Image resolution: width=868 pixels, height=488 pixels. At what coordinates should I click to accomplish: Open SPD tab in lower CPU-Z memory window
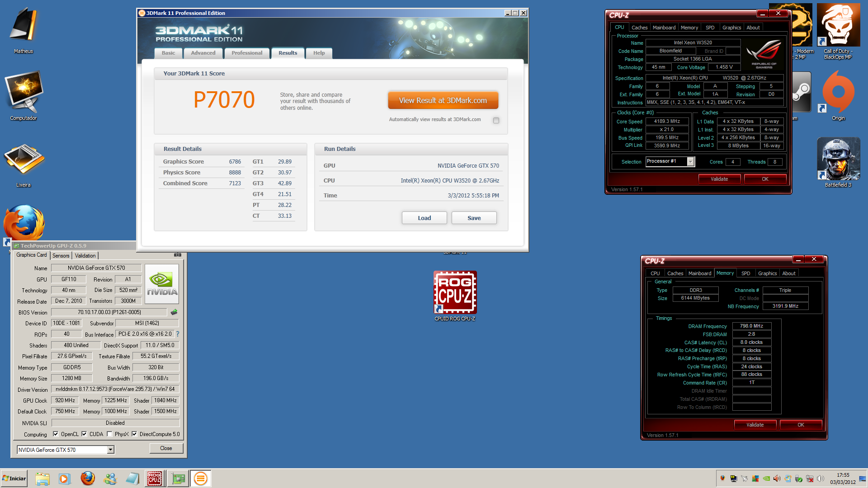pyautogui.click(x=745, y=273)
